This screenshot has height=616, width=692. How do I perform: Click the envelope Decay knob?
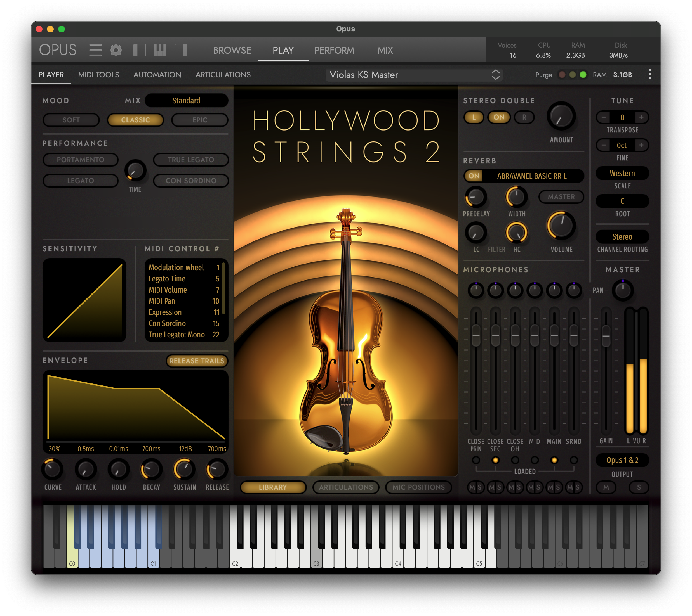151,469
